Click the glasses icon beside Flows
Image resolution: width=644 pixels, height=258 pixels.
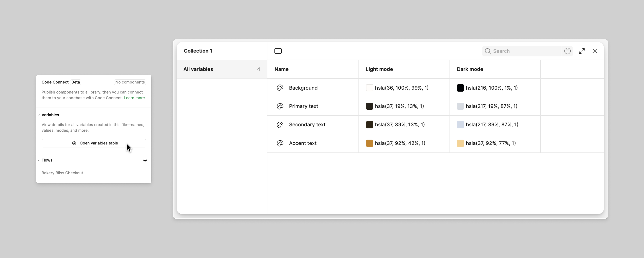pyautogui.click(x=145, y=160)
